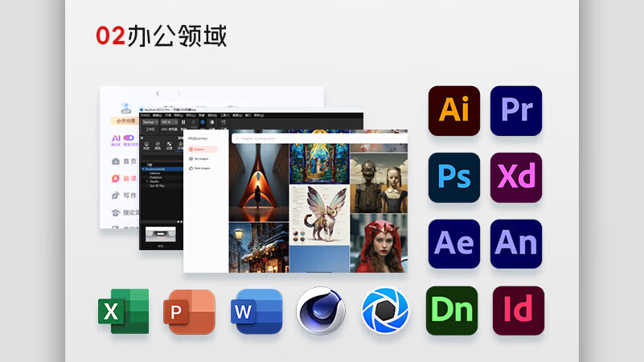
Task: Select the Adobe InDesign Id icon
Action: pos(519,311)
